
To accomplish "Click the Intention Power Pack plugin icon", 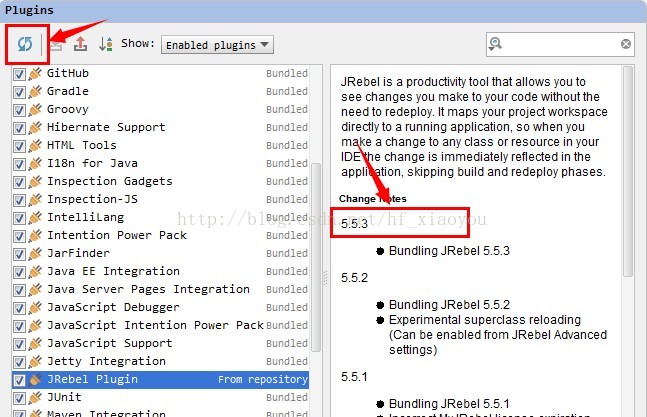I will [x=35, y=236].
